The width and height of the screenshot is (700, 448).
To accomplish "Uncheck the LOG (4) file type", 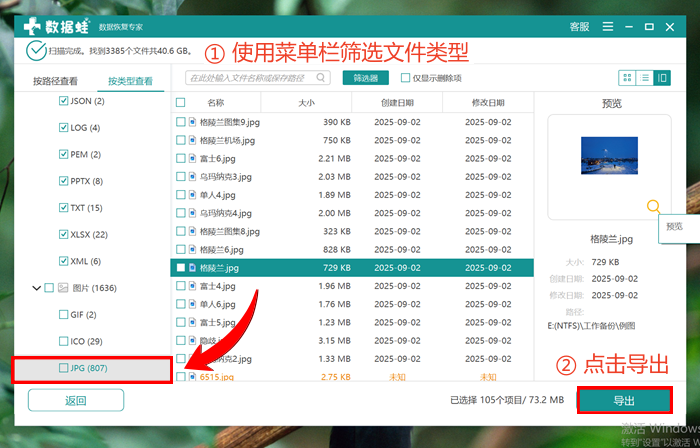I will pyautogui.click(x=63, y=128).
